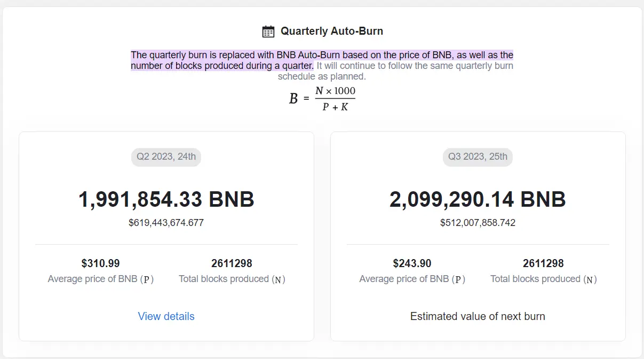Click Average price of BNB label in Q2 card

point(101,279)
